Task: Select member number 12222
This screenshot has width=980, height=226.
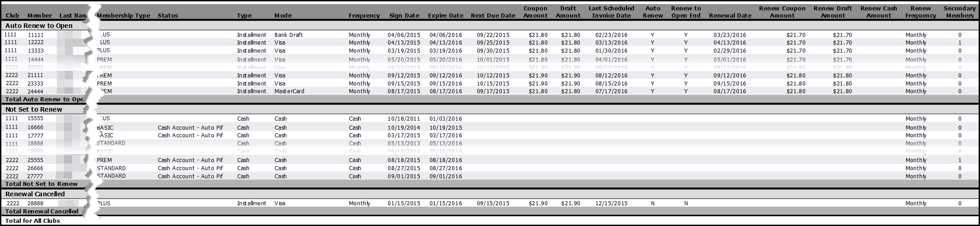Action: coord(36,43)
